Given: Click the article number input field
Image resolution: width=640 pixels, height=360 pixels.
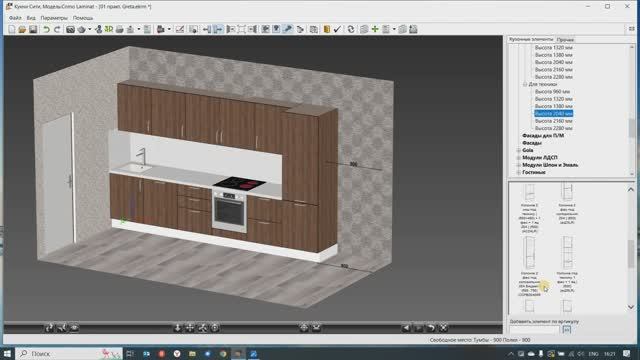Looking at the screenshot, I should (534, 329).
